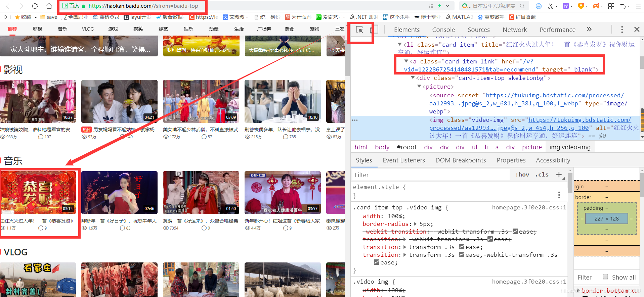
Task: Click the scissors screenshot tool
Action: pyautogui.click(x=551, y=6)
